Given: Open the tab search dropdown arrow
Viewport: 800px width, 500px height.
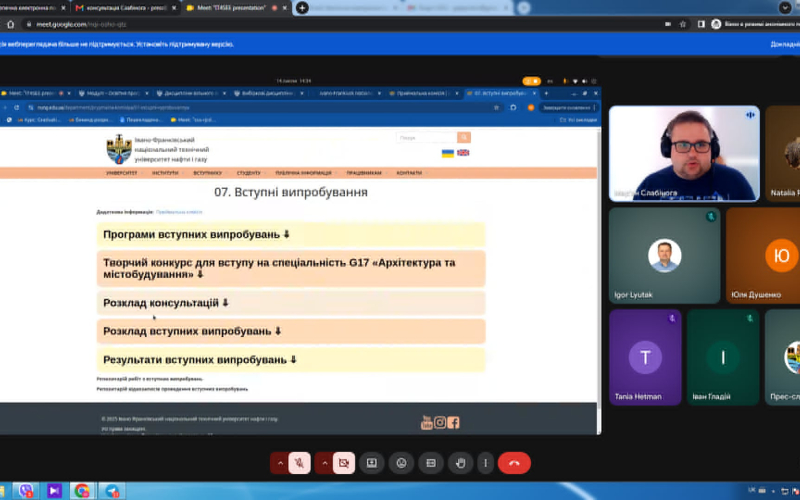Looking at the screenshot, I should 785,8.
